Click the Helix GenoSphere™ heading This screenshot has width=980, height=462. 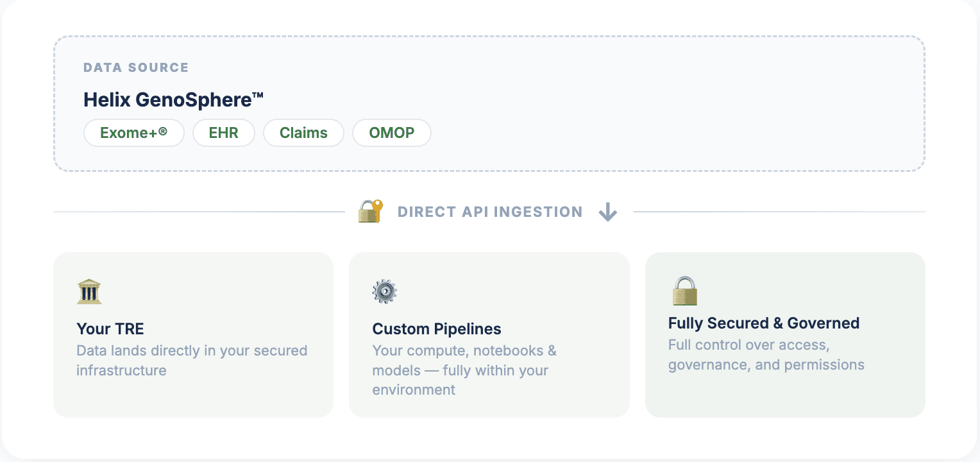click(174, 100)
